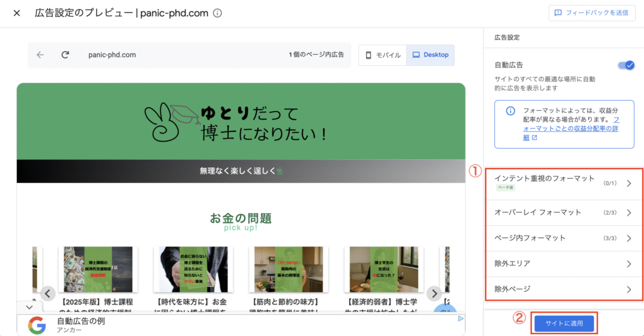Click the carousel next arrow
The width and height of the screenshot is (644, 336).
434,293
